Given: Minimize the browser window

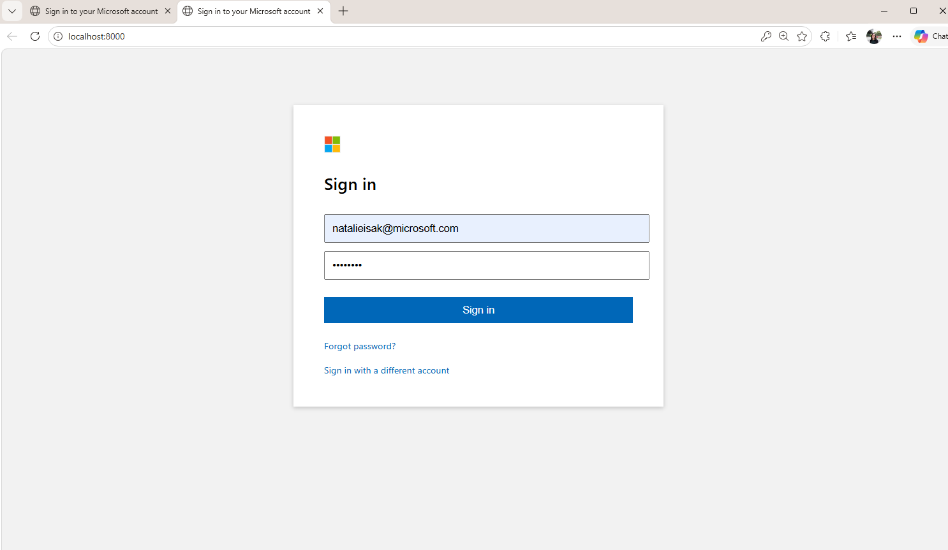Looking at the screenshot, I should pos(884,11).
